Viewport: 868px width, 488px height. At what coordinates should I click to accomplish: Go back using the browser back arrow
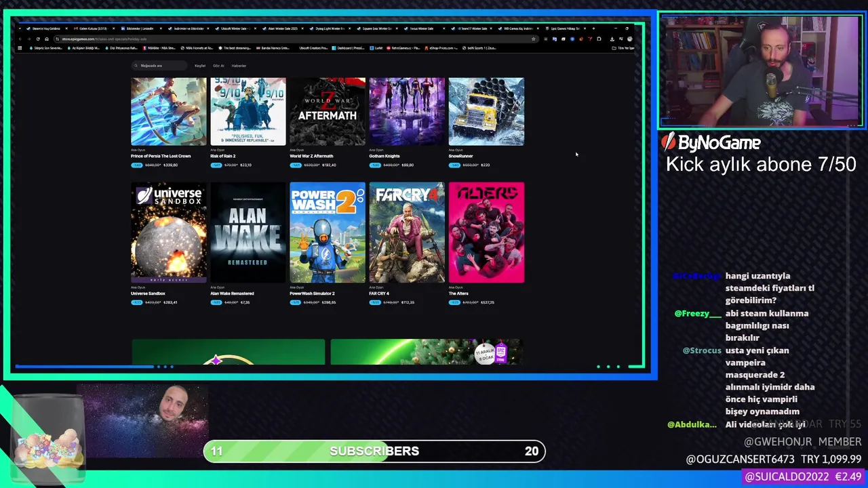tap(20, 39)
